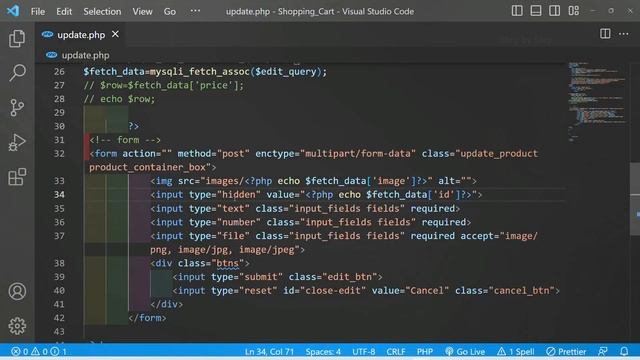Change line endings via CRLF

click(x=396, y=351)
